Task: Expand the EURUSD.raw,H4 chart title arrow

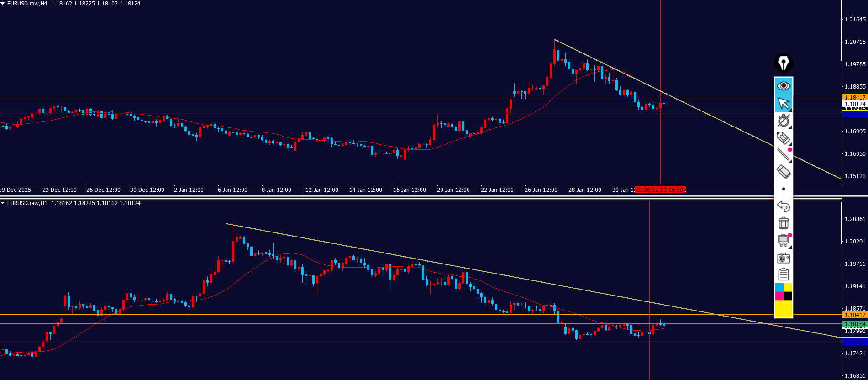Action: [3, 4]
